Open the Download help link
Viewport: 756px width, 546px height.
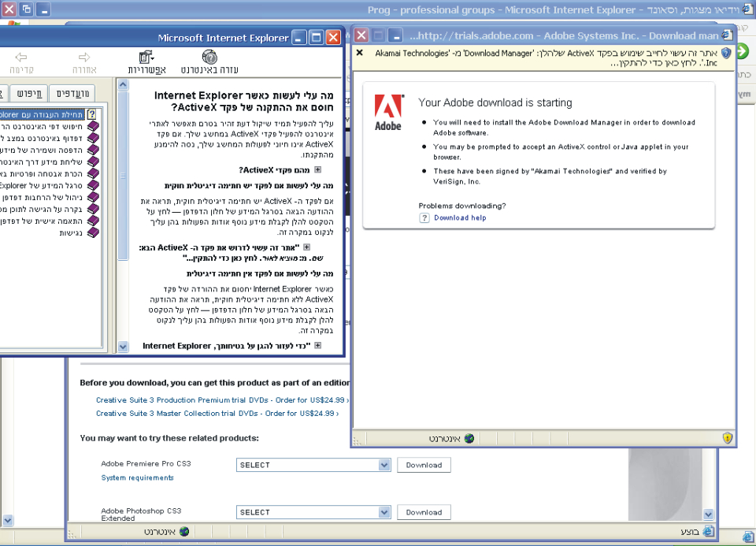pos(460,217)
